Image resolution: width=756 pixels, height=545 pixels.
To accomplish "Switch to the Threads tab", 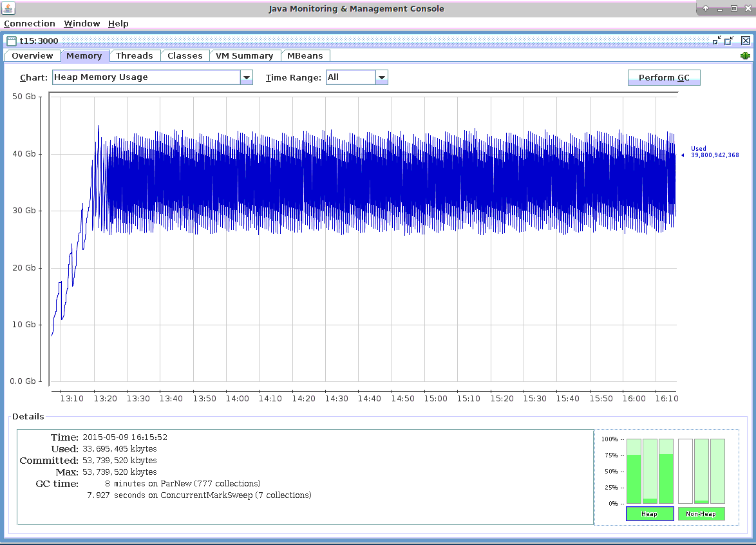I will (135, 55).
